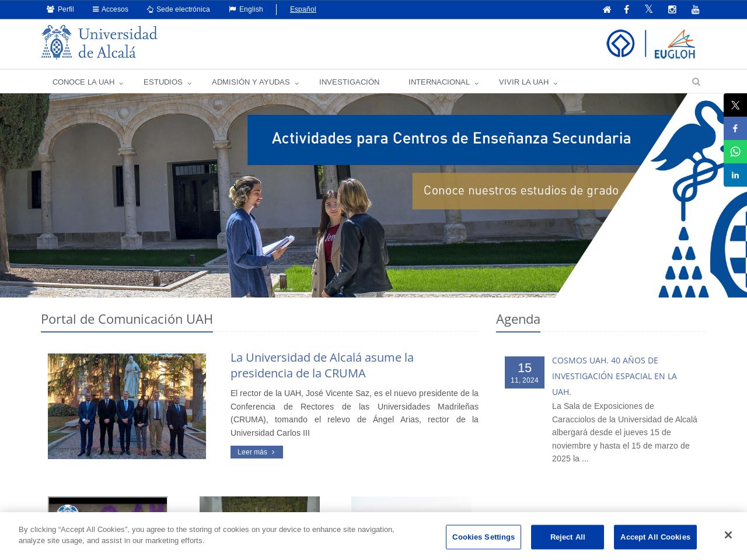Open the YouTube icon in top bar

pos(696,9)
